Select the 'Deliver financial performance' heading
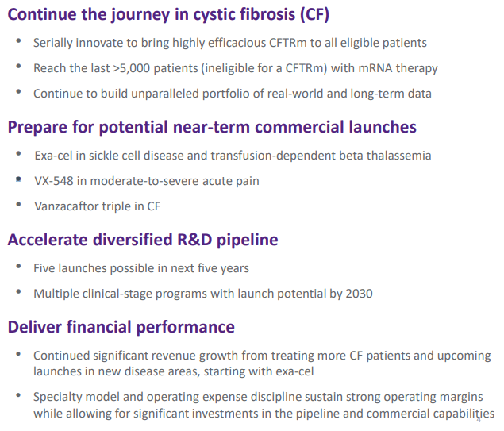This screenshot has height=431, width=504. [121, 327]
